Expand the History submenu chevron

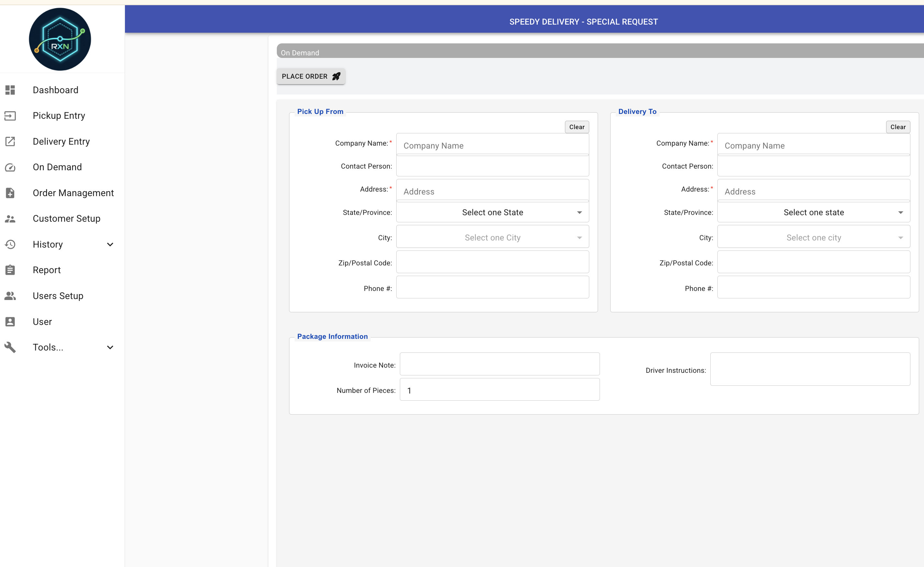pyautogui.click(x=110, y=244)
